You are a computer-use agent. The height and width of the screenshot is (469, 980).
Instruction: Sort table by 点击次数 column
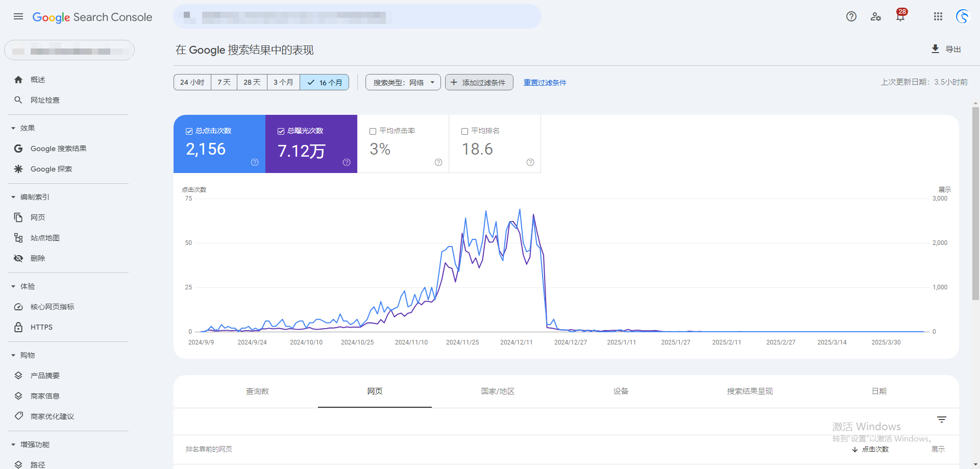tap(871, 449)
